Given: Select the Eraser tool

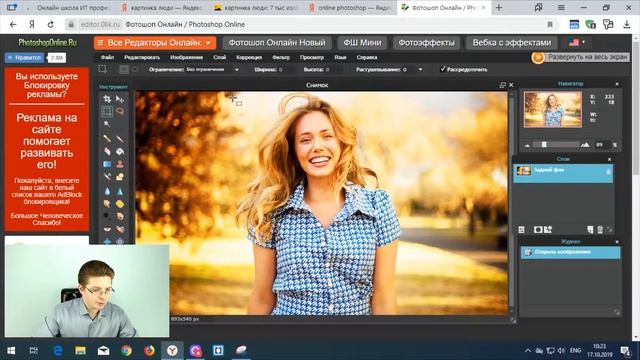Looking at the screenshot, I should [x=107, y=151].
